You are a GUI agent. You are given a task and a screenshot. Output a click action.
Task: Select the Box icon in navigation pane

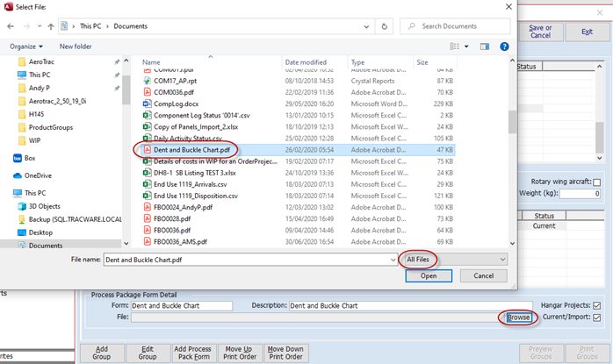coord(18,158)
